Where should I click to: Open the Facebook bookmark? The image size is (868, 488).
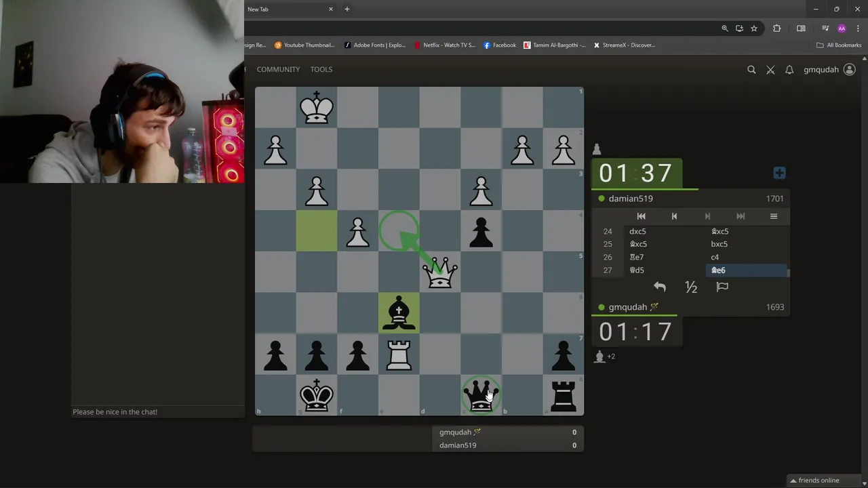500,45
